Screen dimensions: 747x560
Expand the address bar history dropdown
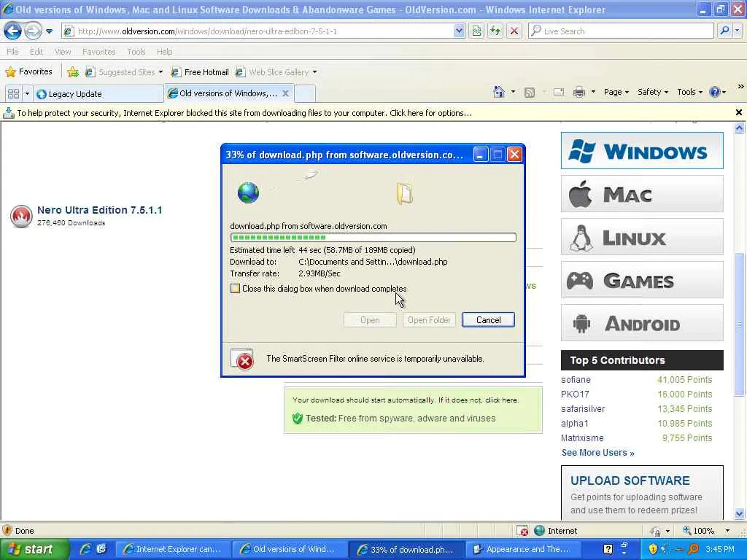click(458, 31)
